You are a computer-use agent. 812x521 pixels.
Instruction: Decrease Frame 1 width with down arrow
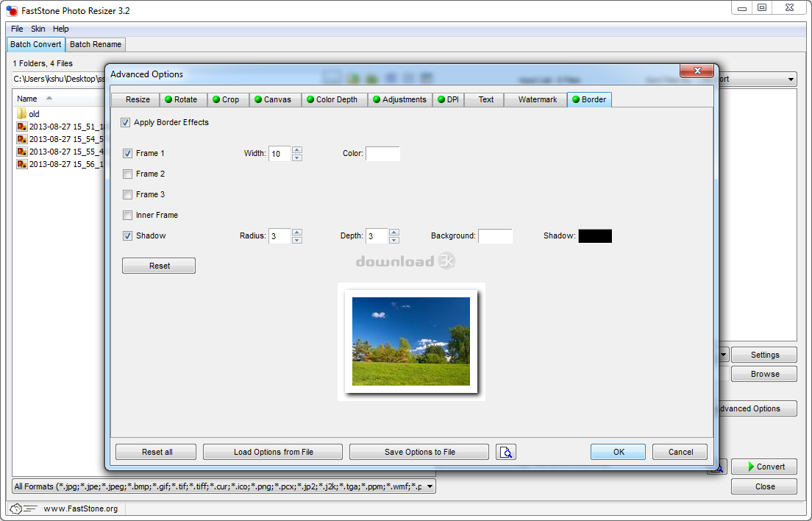coord(296,157)
